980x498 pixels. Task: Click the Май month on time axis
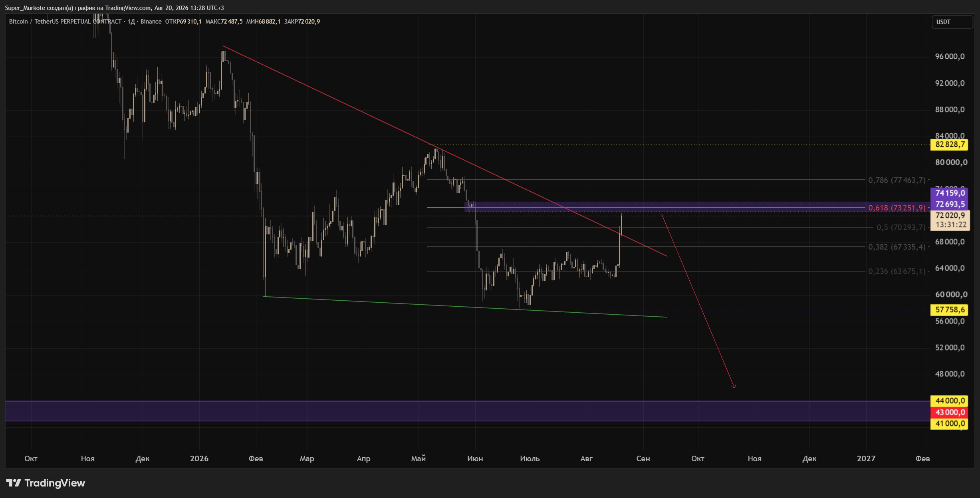(419, 458)
